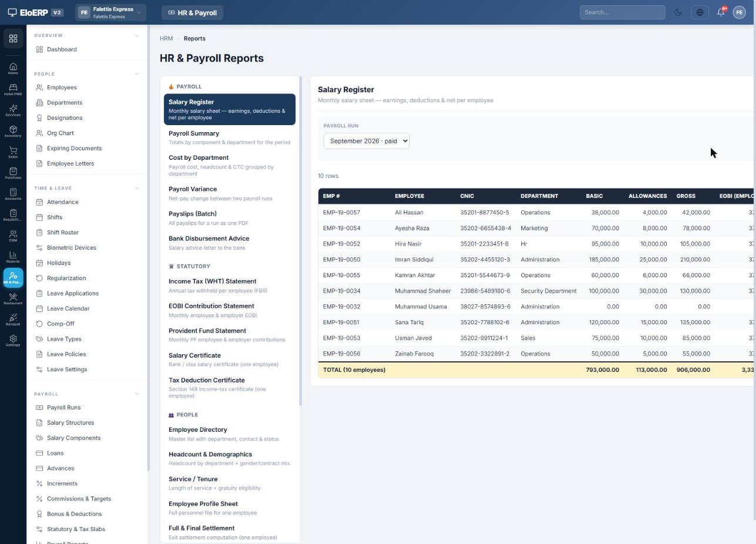Click the report list scrollbar
Screen dimensions: 756x544
coord(301,241)
